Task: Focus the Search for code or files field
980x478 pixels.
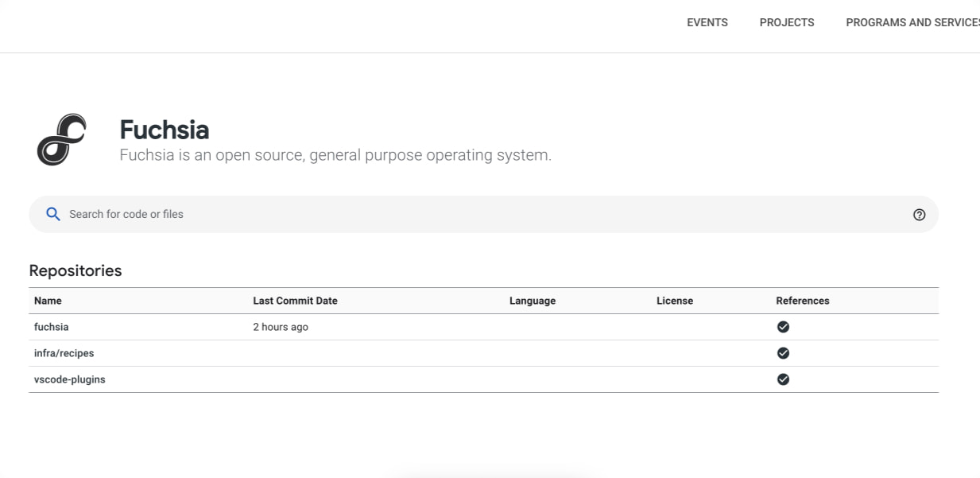Action: tap(483, 214)
